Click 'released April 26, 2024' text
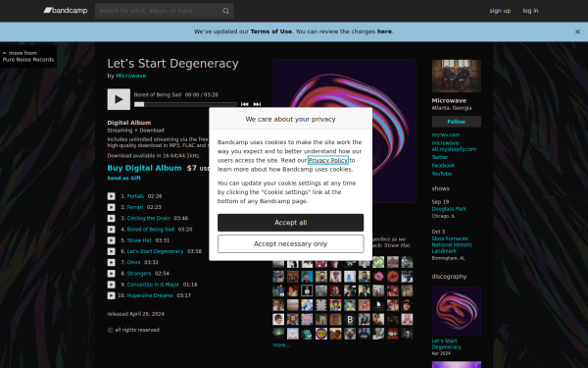Screen dimensions: 588x368 pos(136,314)
